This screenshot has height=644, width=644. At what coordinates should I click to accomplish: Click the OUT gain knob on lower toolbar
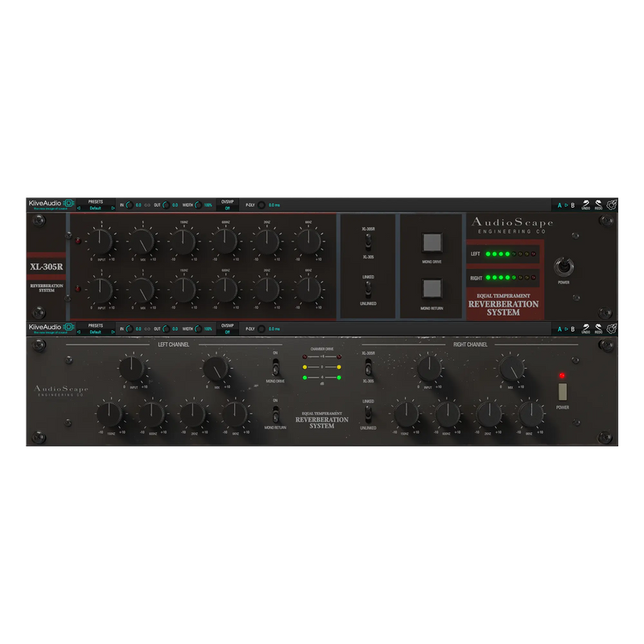tap(166, 329)
